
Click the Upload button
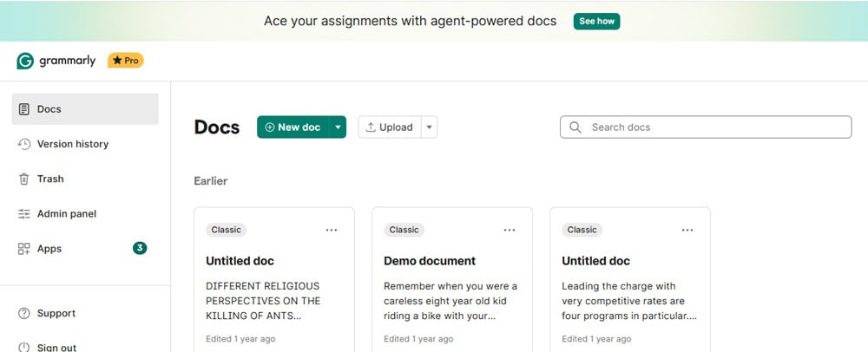tap(389, 127)
